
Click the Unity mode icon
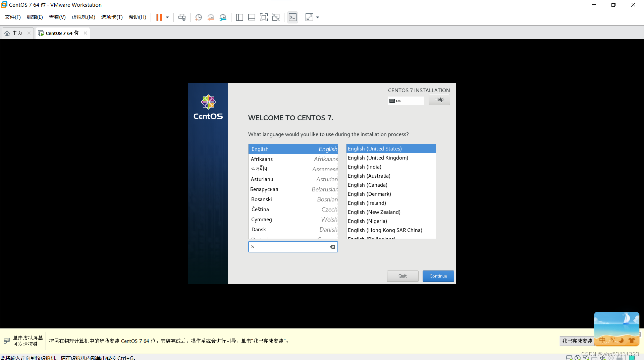coord(276,17)
